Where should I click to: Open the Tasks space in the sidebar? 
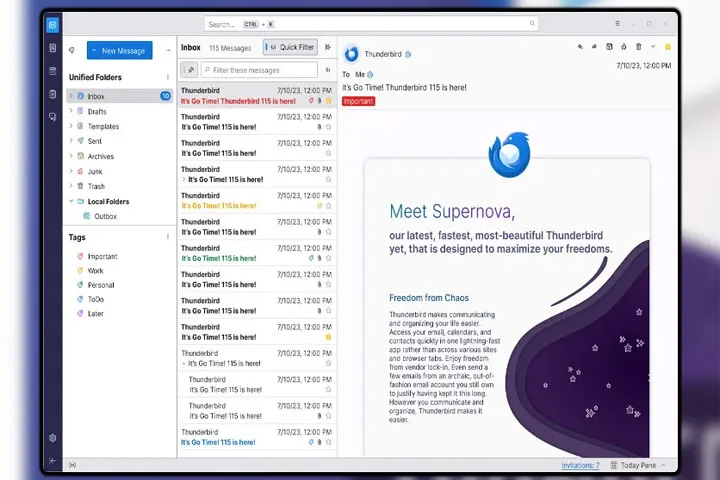pos(53,94)
